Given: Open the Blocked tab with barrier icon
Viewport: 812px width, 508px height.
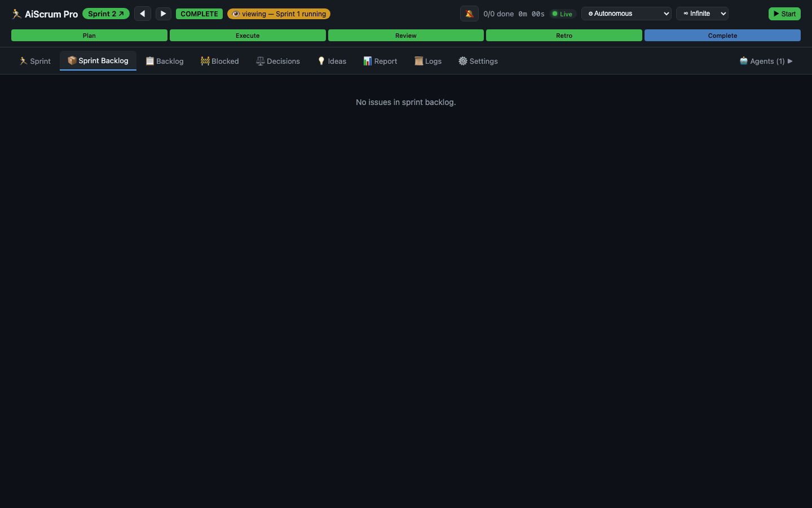Looking at the screenshot, I should (x=220, y=61).
